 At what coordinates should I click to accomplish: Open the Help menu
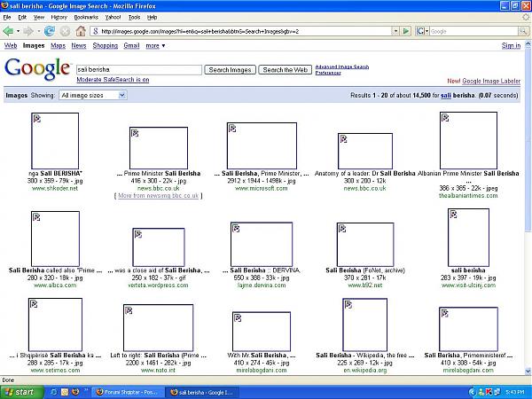pos(152,17)
